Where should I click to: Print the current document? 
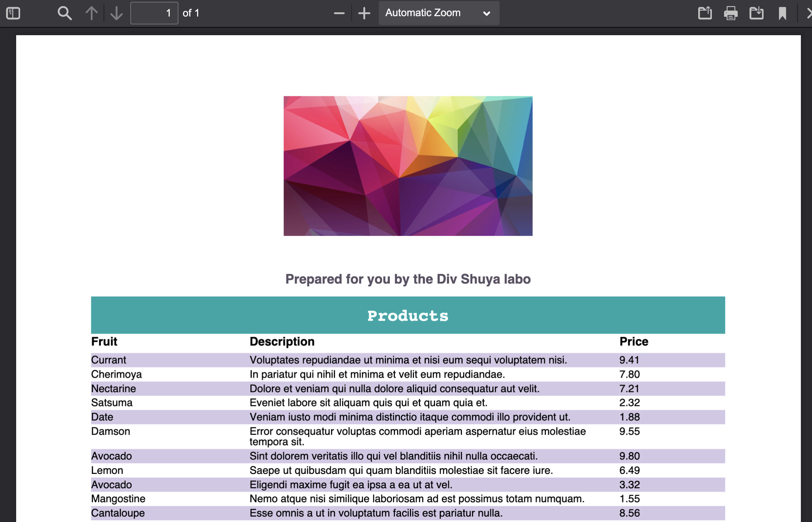[731, 13]
